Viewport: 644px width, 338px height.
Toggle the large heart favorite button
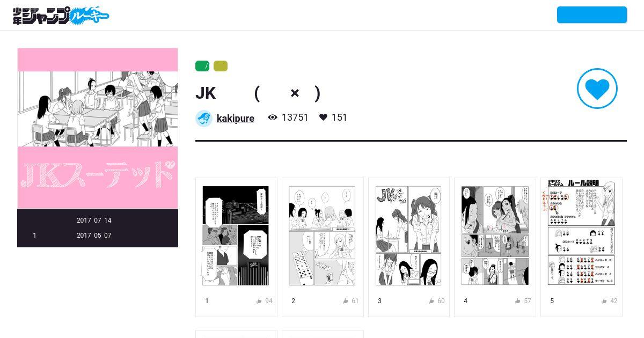597,89
